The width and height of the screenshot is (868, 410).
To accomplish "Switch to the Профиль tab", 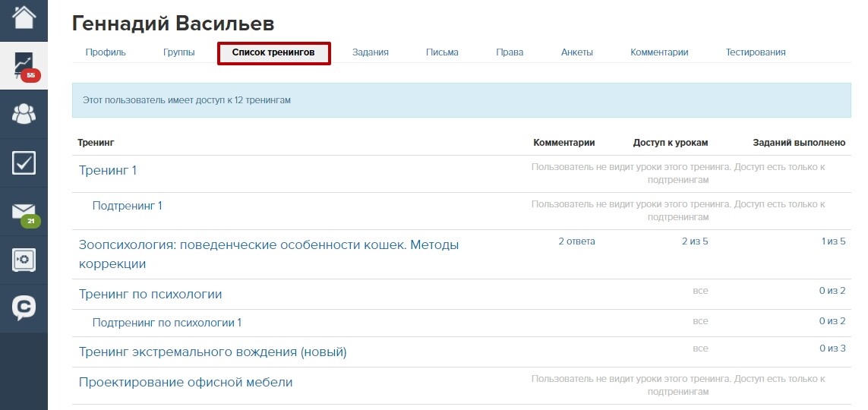I will tap(106, 52).
